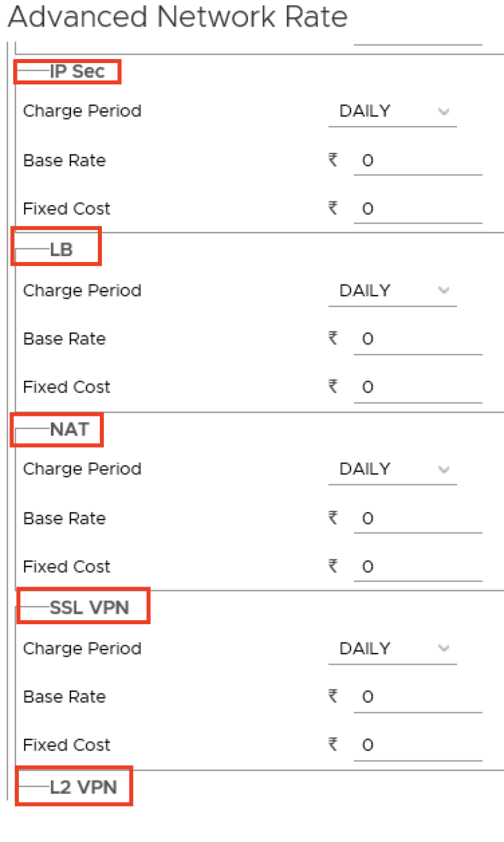The width and height of the screenshot is (504, 842).
Task: Click the L2 VPN section header
Action: (83, 788)
